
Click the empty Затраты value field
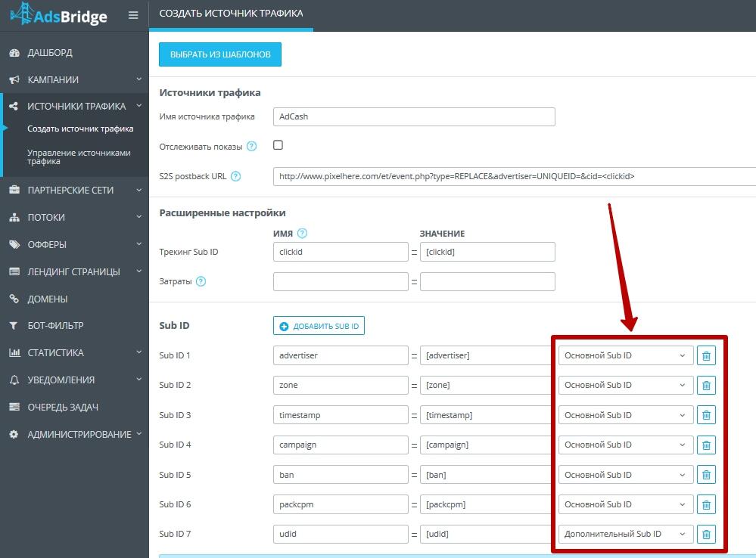487,281
